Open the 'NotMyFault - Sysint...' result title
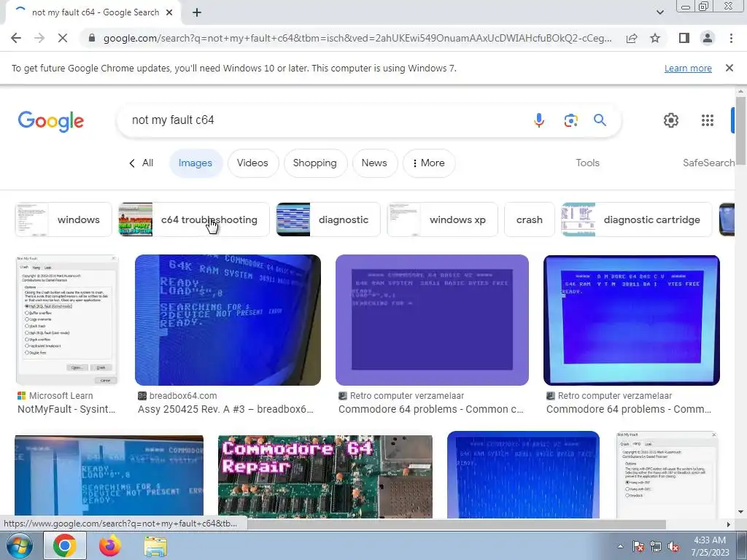 [66, 409]
